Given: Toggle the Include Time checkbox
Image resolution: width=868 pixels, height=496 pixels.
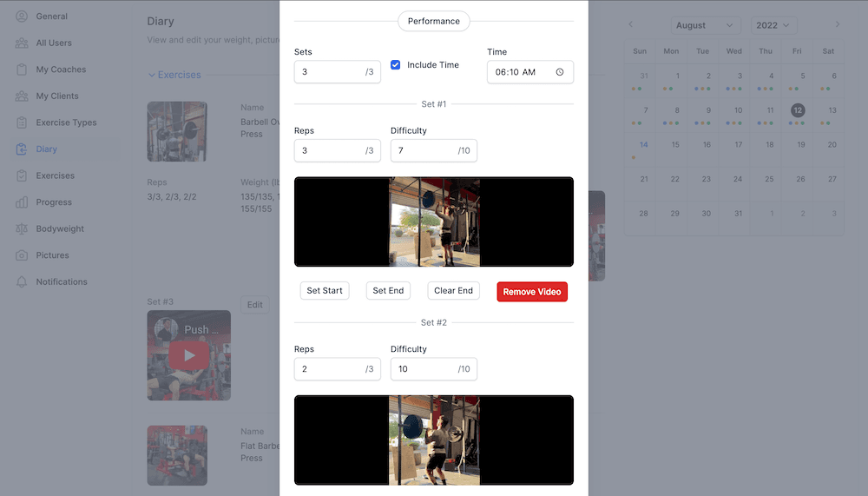Looking at the screenshot, I should [395, 65].
